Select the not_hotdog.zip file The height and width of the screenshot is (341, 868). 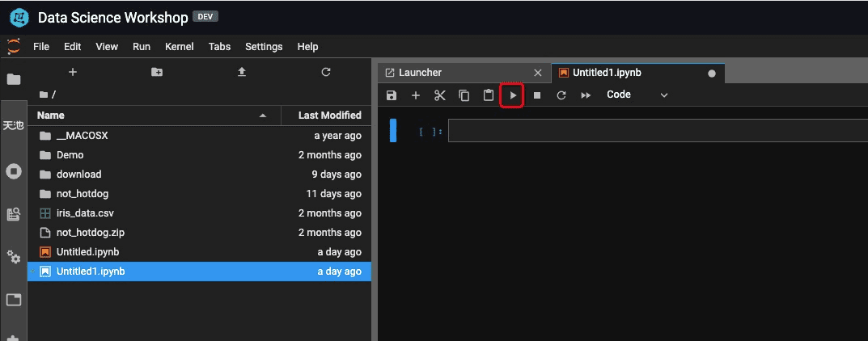[x=199, y=232]
